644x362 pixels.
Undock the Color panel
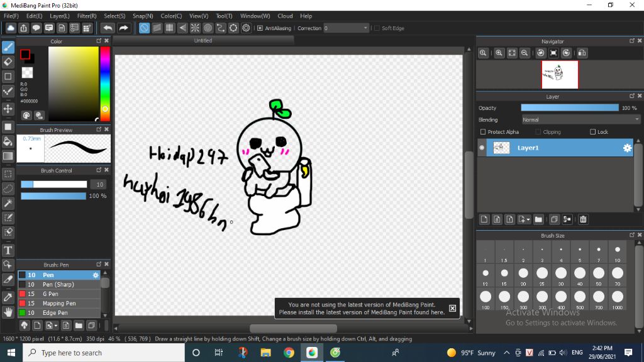99,41
